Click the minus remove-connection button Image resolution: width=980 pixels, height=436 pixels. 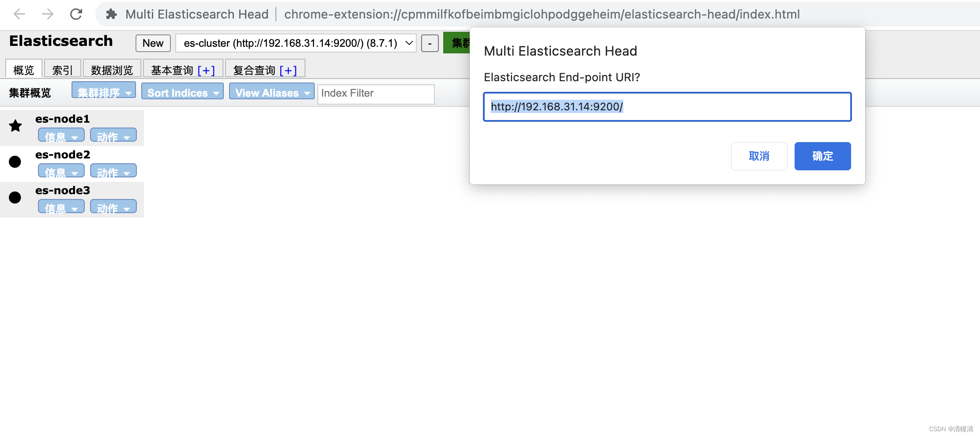pos(430,43)
